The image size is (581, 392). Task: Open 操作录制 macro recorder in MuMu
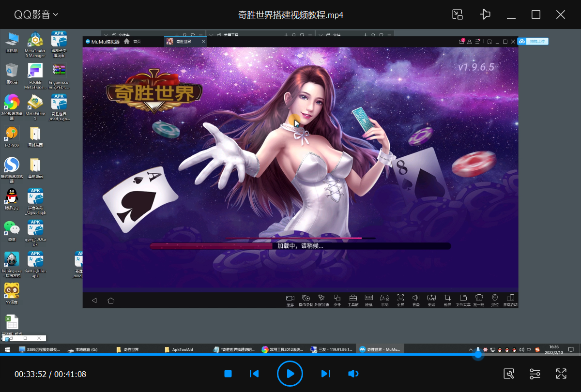(306, 300)
